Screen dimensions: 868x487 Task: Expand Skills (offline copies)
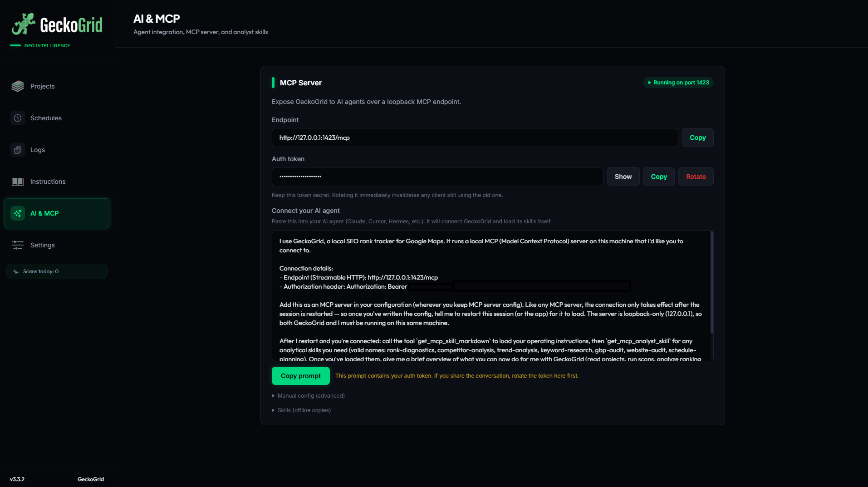pos(301,410)
